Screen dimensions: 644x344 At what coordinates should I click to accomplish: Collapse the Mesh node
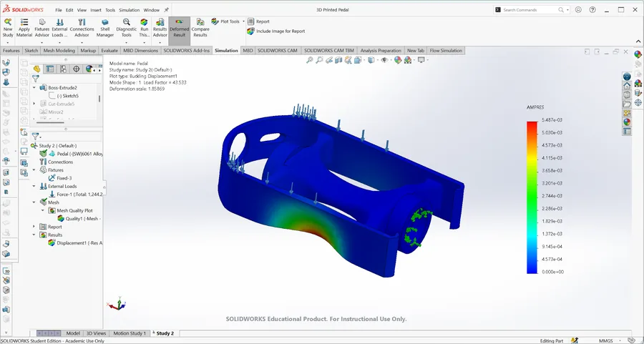coord(34,202)
